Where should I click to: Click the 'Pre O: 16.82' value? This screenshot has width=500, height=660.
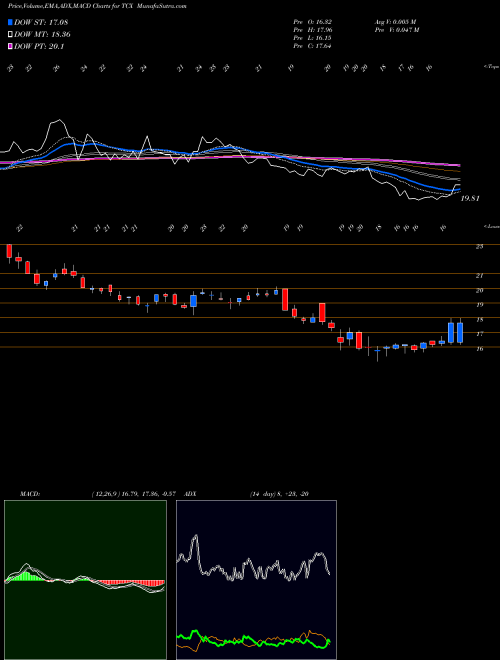(x=312, y=21)
